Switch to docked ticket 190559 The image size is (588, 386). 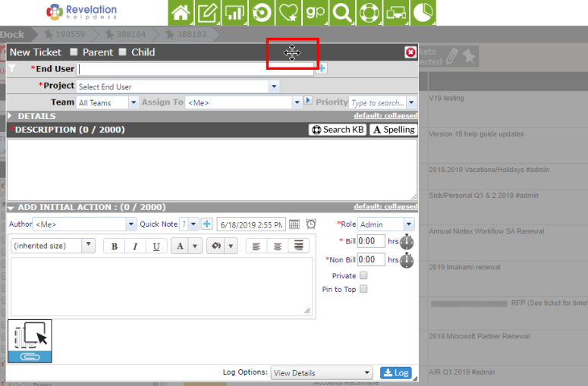pos(65,34)
